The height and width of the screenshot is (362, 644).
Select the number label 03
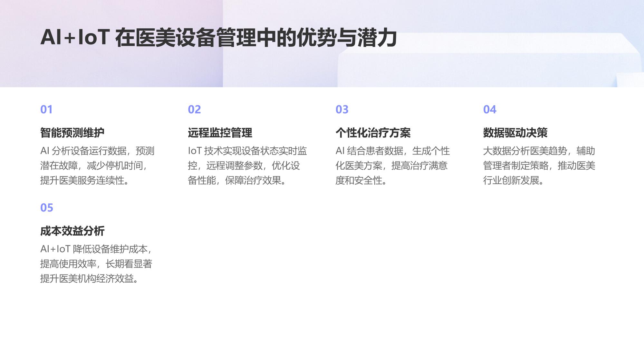point(342,109)
